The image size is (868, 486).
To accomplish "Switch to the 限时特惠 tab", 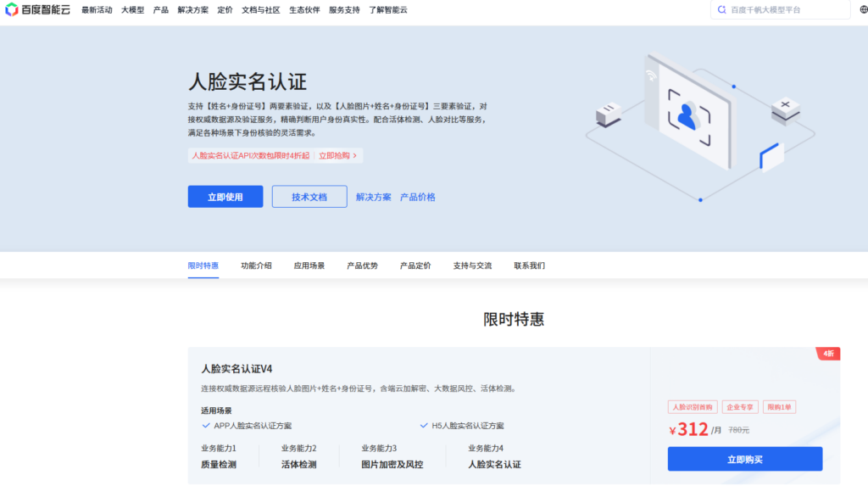I will click(x=203, y=265).
